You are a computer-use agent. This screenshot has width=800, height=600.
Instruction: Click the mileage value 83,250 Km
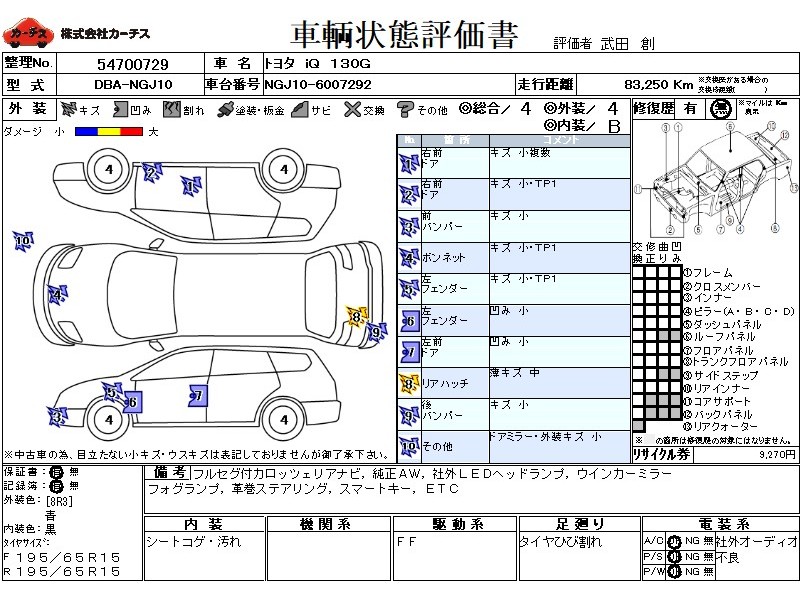[x=658, y=85]
